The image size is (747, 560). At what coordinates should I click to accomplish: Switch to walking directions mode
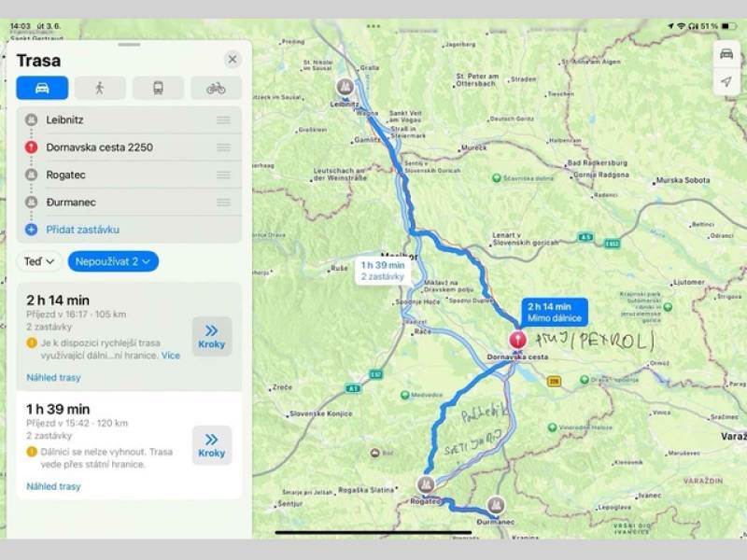click(x=100, y=88)
